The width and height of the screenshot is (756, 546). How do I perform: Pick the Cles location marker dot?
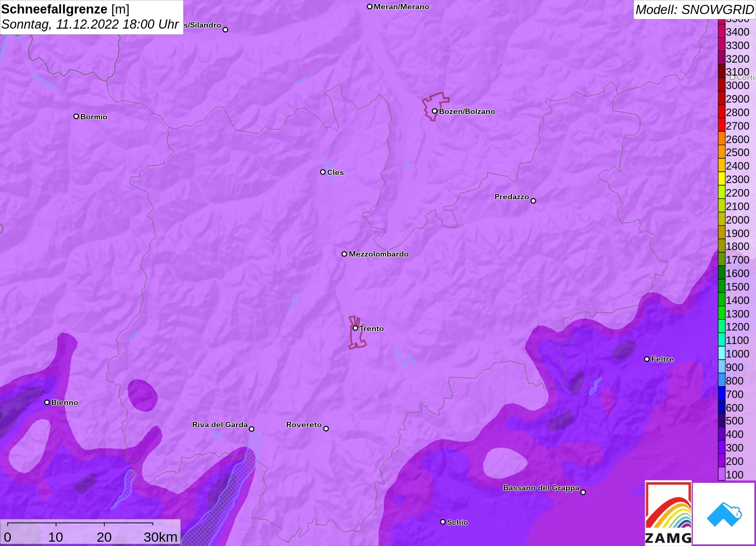point(322,172)
